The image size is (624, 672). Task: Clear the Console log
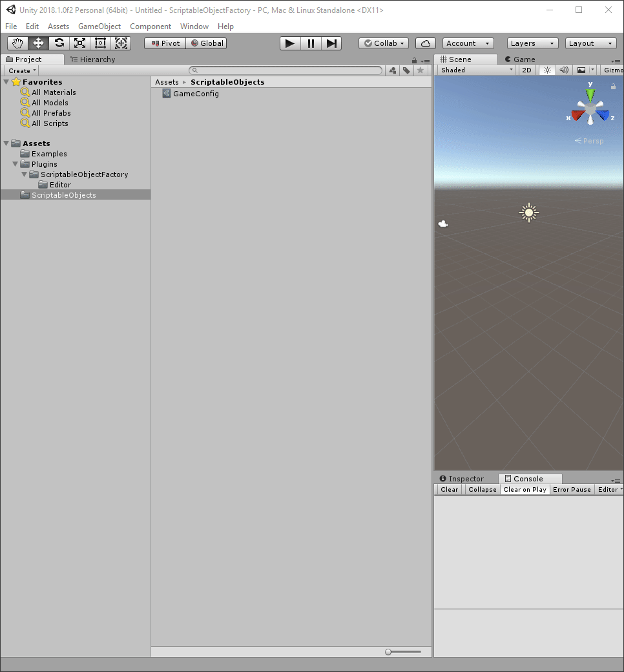pos(449,489)
